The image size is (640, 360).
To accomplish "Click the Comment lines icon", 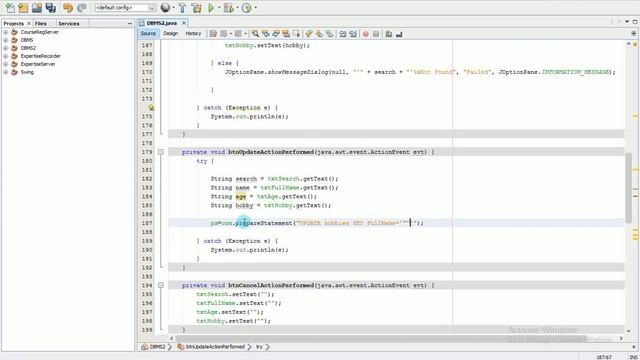I will click(389, 34).
